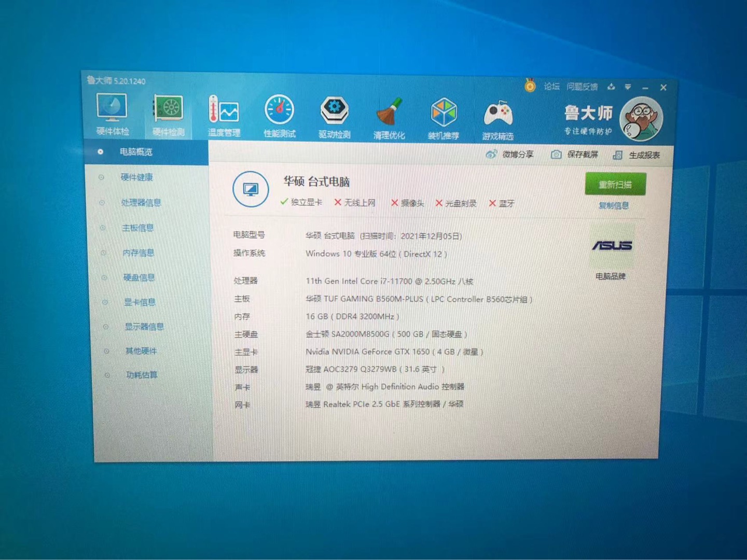Click the 摄像头 status indicator

[408, 203]
